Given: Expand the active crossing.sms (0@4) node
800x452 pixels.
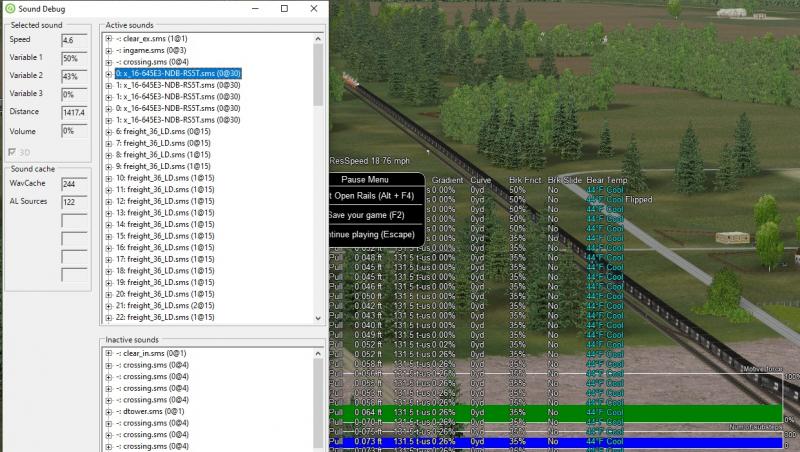Looking at the screenshot, I should coord(109,62).
